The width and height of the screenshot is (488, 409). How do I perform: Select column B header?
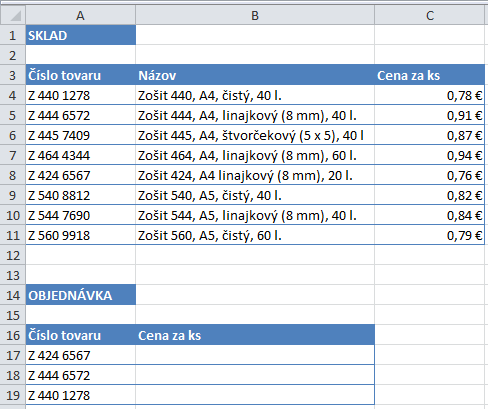tap(255, 15)
